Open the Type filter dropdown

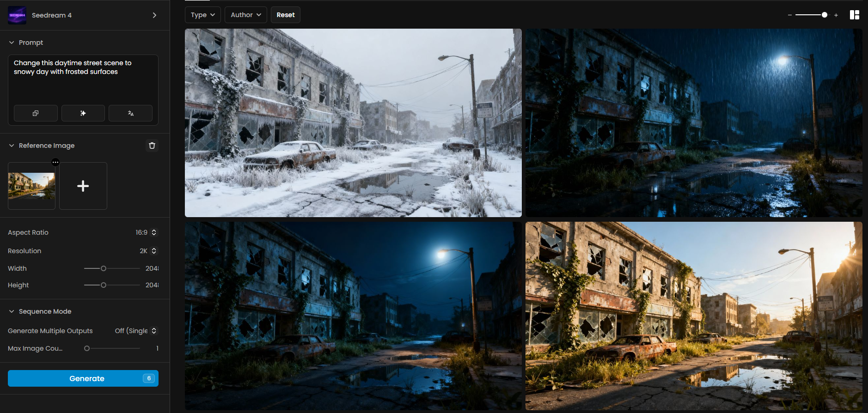coord(202,15)
